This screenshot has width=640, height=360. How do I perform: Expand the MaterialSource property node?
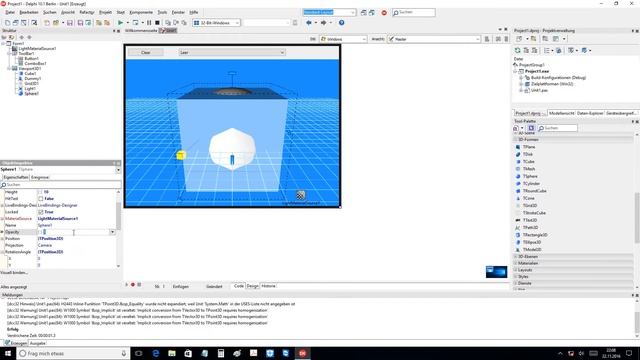coord(2,219)
